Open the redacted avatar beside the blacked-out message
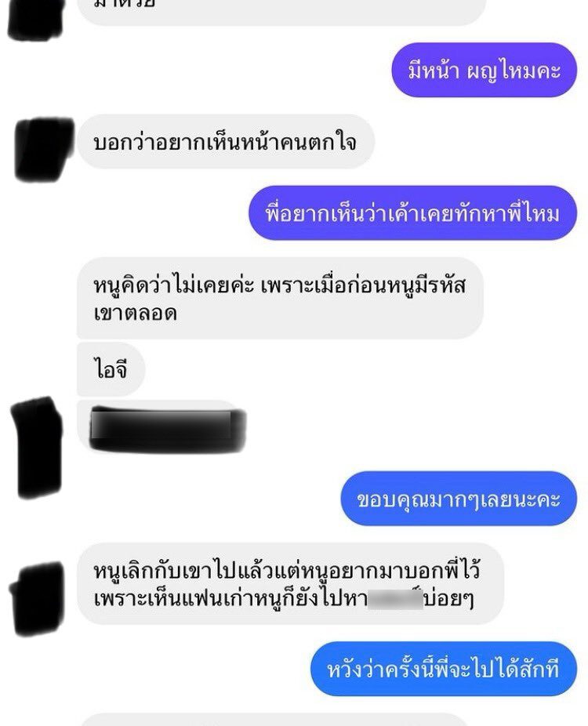Viewport: 588px width, 726px height. (37, 447)
